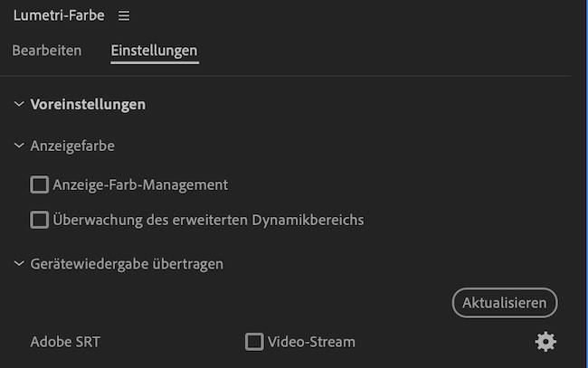Select the Einstellungen tab
Image resolution: width=588 pixels, height=368 pixels.
click(x=154, y=51)
